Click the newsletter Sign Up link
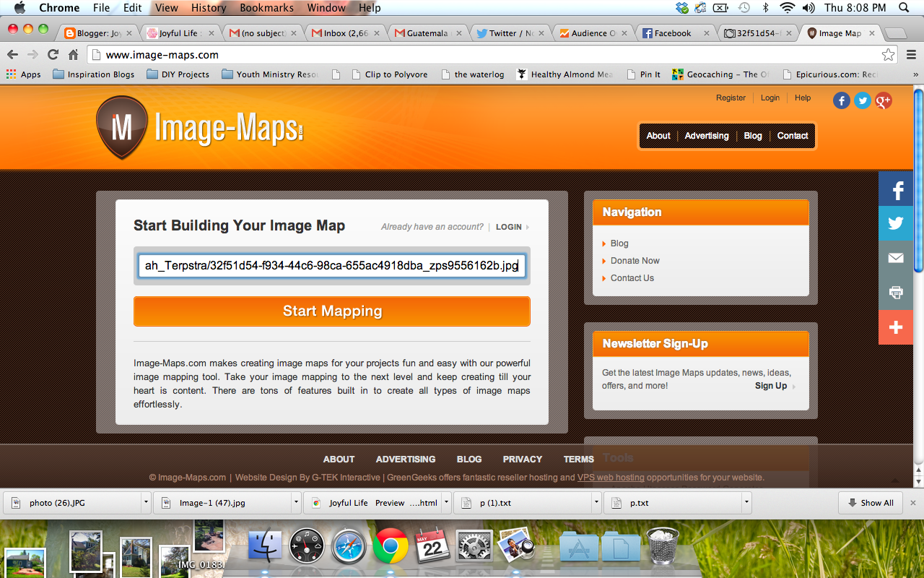The image size is (924, 578). [x=771, y=386]
